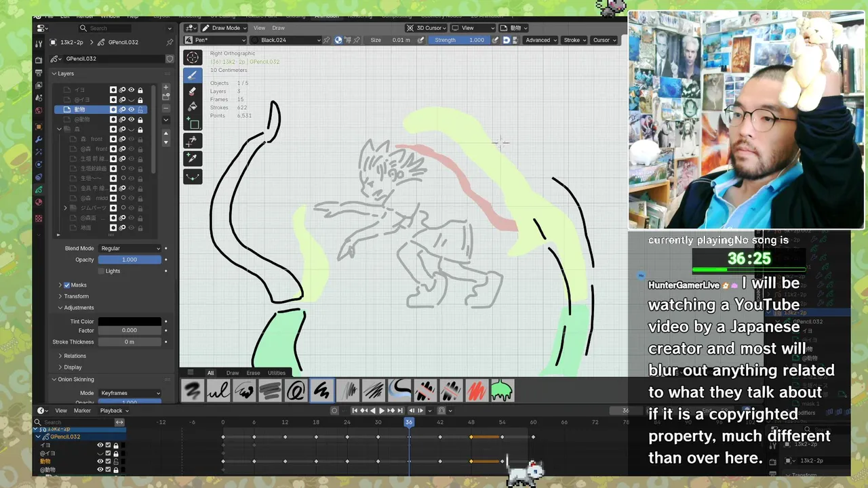868x488 pixels.
Task: Toggle strength pressure sensitivity icon
Action: pyautogui.click(x=495, y=40)
